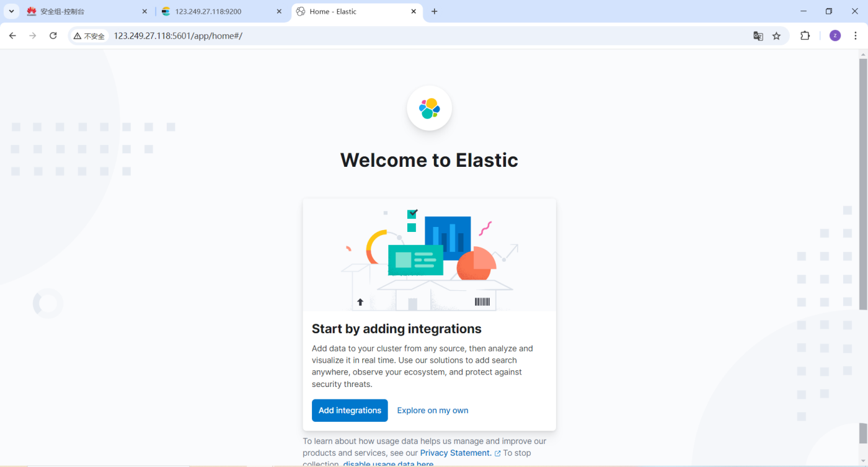Bookmark this page with the star
The height and width of the screenshot is (467, 868).
click(776, 36)
